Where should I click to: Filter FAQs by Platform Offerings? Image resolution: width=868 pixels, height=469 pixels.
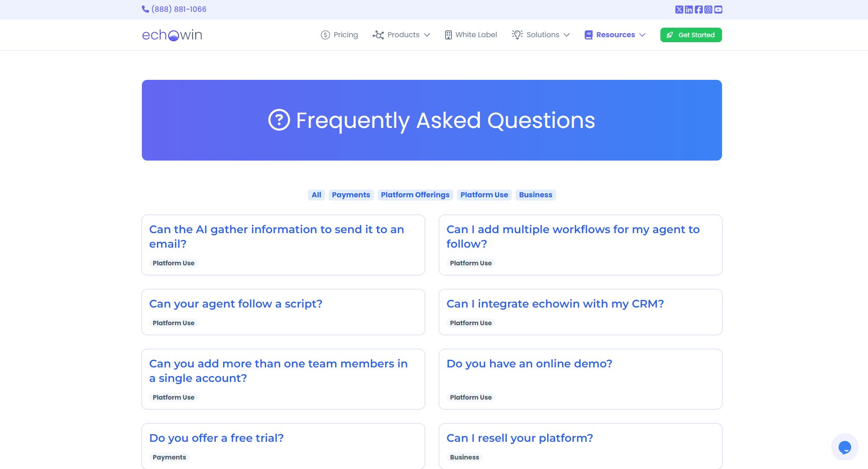pyautogui.click(x=415, y=195)
